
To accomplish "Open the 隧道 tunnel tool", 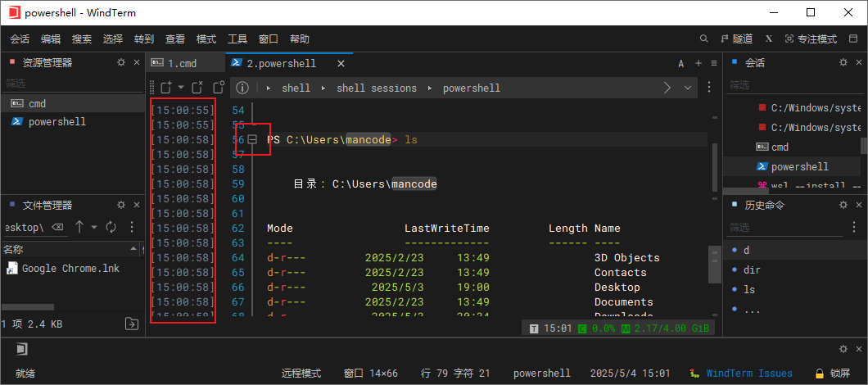I will pyautogui.click(x=737, y=38).
